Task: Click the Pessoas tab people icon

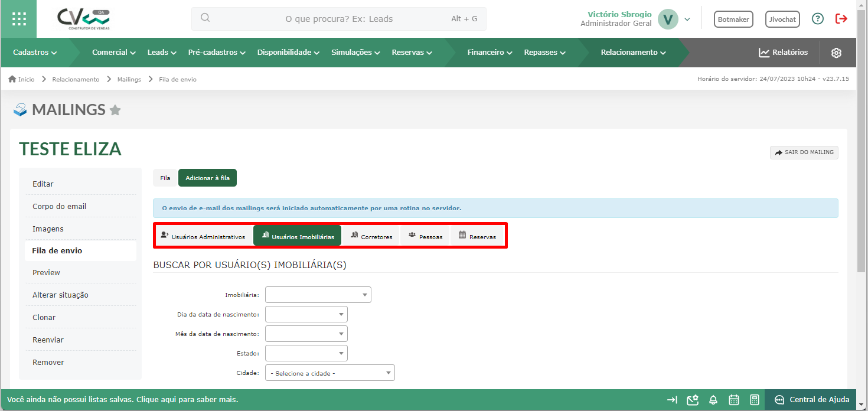Action: [x=412, y=235]
